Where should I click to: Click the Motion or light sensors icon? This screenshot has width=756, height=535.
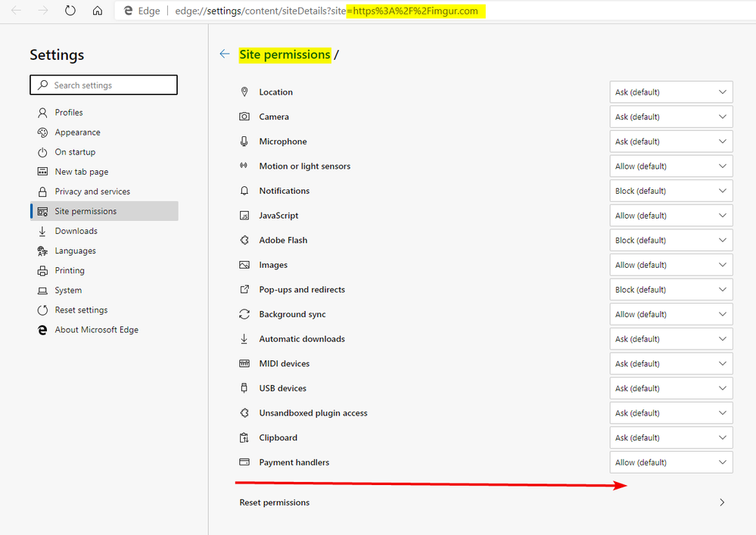244,166
